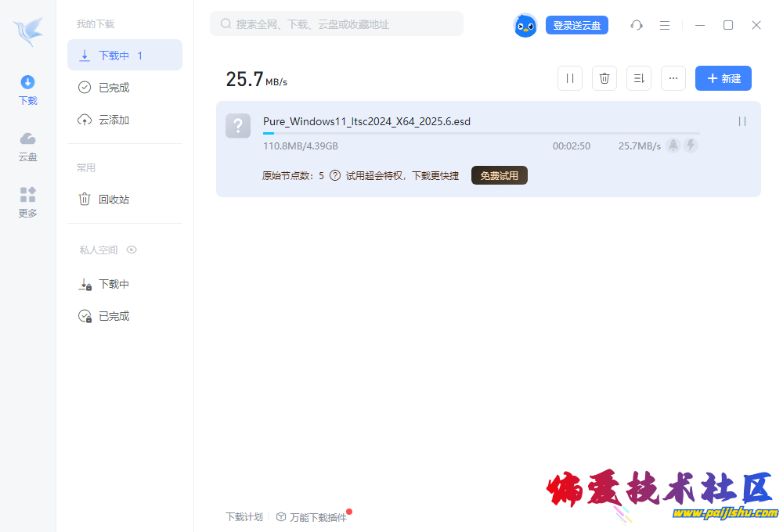Select the 下载 icon in left sidebar

(27, 88)
